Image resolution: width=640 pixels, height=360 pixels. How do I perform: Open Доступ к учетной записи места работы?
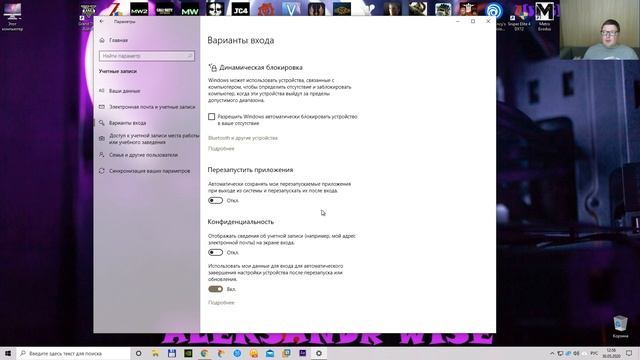tap(154, 139)
